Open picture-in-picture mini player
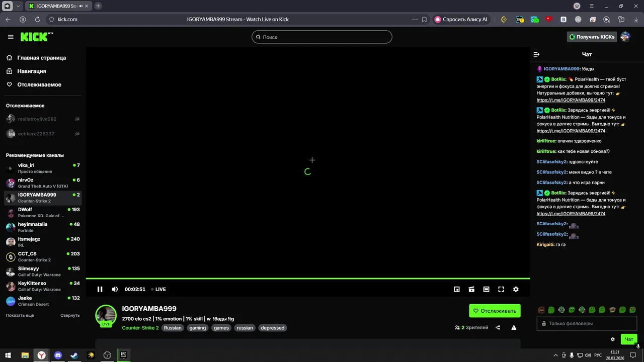This screenshot has height=362, width=644. 457,289
